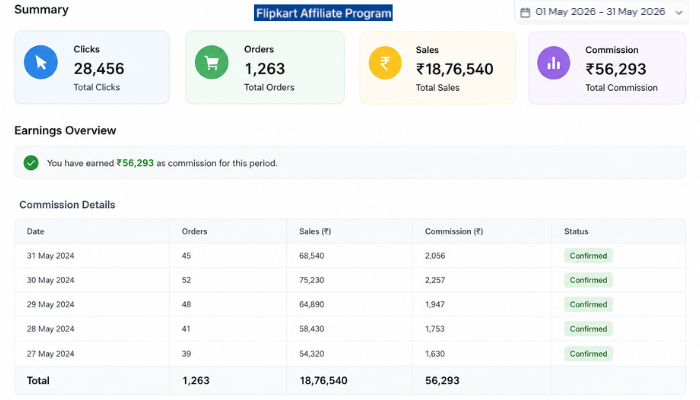Click Confirmed badge for 28 May 2024
700x400 pixels.
pyautogui.click(x=588, y=329)
